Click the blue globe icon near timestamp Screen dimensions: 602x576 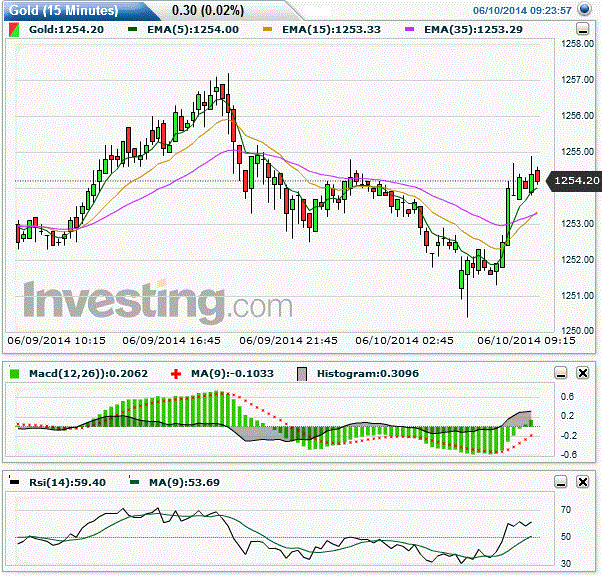tap(584, 9)
